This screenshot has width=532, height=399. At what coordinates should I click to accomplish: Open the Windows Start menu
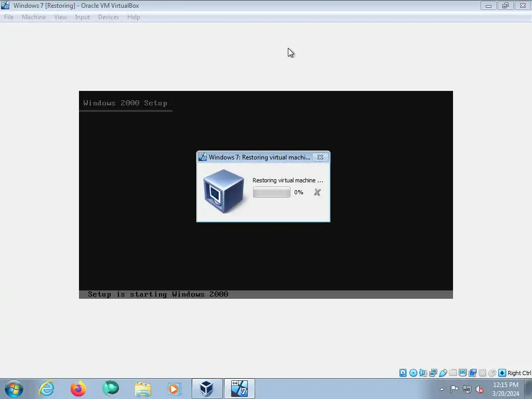pyautogui.click(x=14, y=389)
